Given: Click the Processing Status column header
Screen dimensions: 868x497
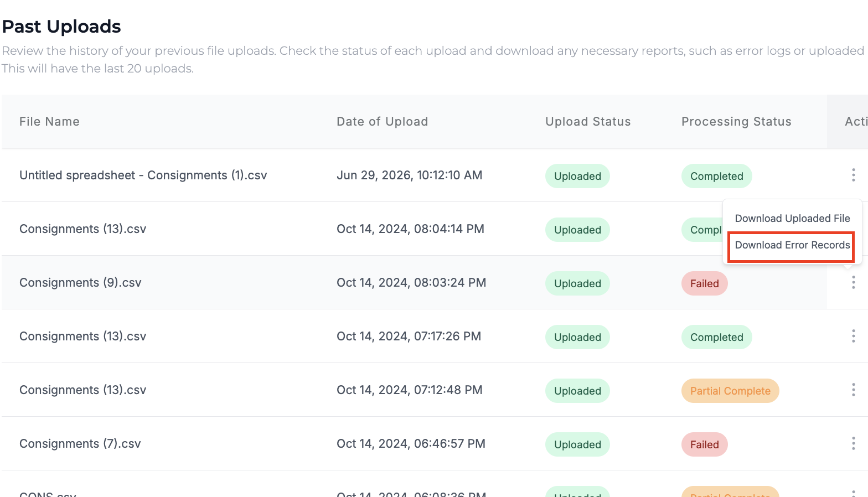Looking at the screenshot, I should [736, 122].
